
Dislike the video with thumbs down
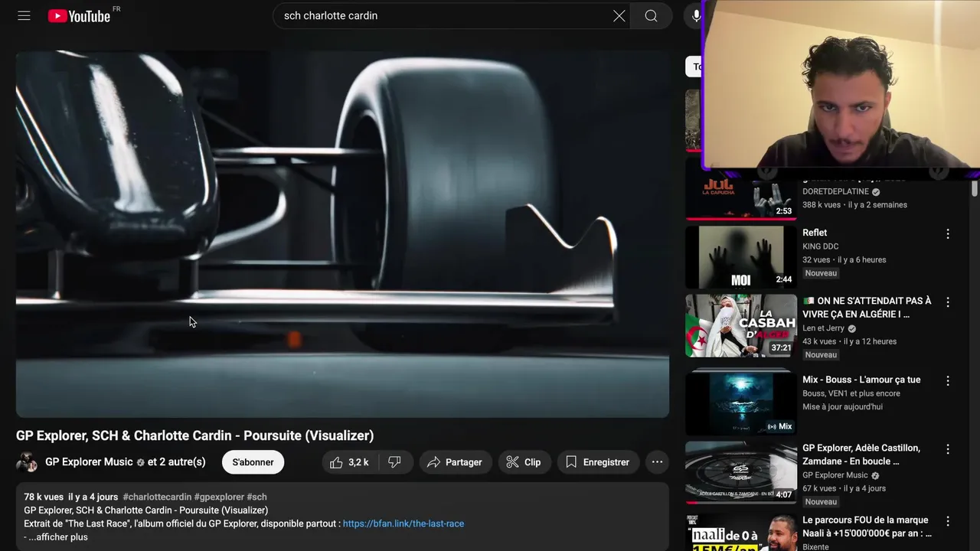tap(394, 462)
